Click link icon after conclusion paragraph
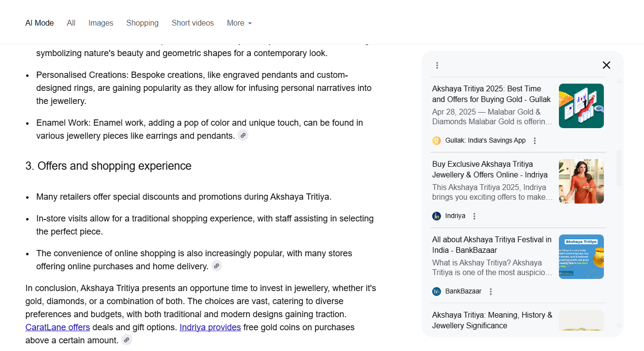 click(127, 340)
